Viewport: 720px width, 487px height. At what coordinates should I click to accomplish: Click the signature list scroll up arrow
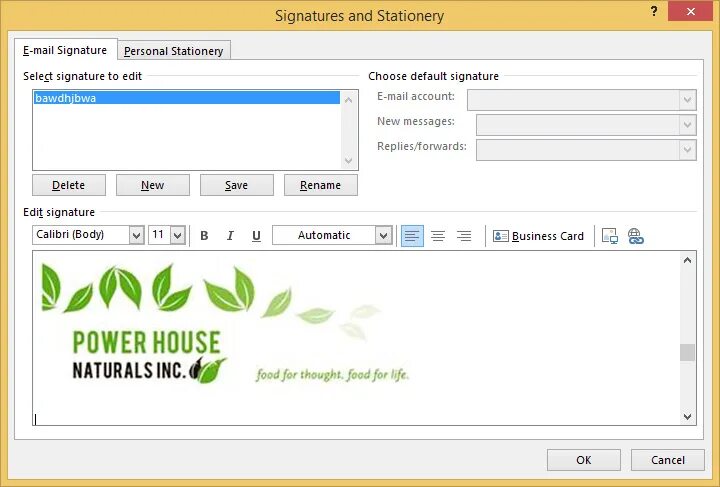point(349,99)
